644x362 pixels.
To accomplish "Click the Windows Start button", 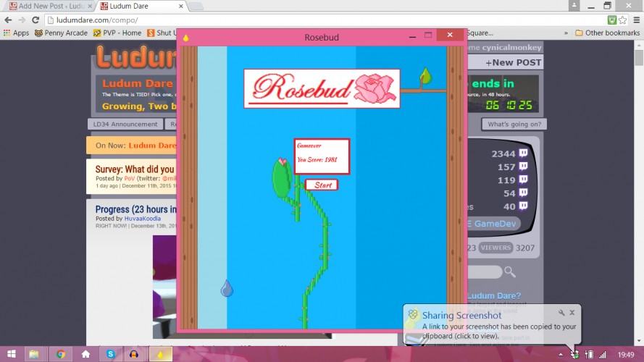I will tap(12, 354).
